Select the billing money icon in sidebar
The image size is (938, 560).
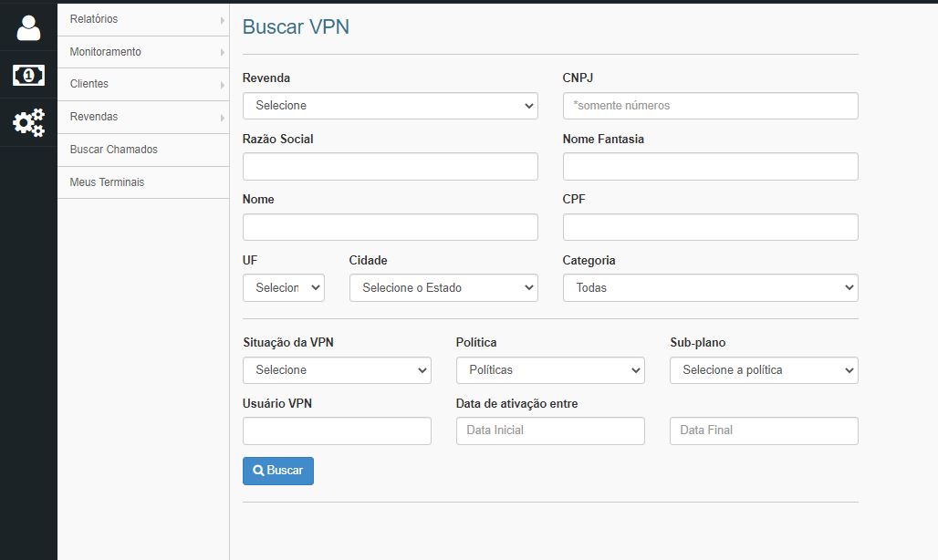[27, 75]
